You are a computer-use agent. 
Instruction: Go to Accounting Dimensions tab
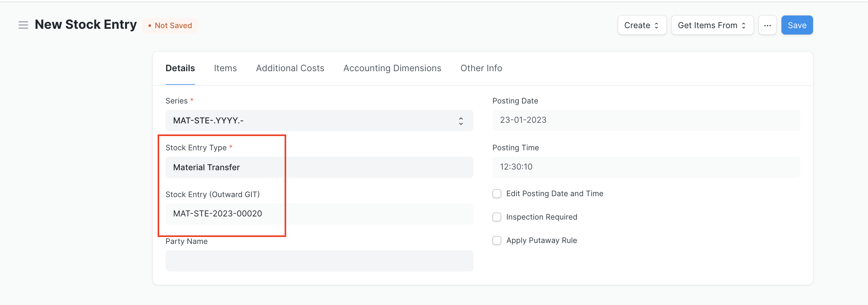392,68
